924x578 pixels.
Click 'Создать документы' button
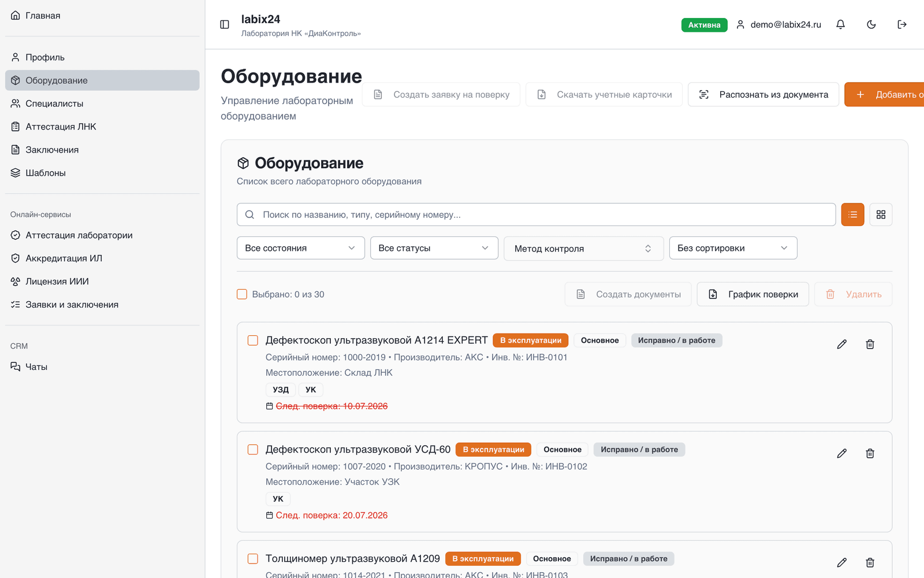(628, 294)
